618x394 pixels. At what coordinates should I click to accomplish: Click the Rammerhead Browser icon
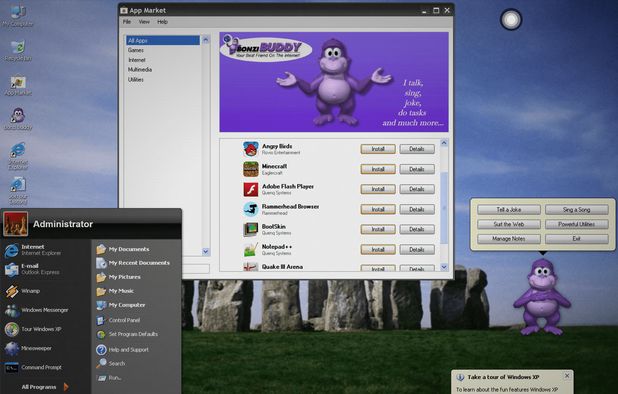[250, 209]
